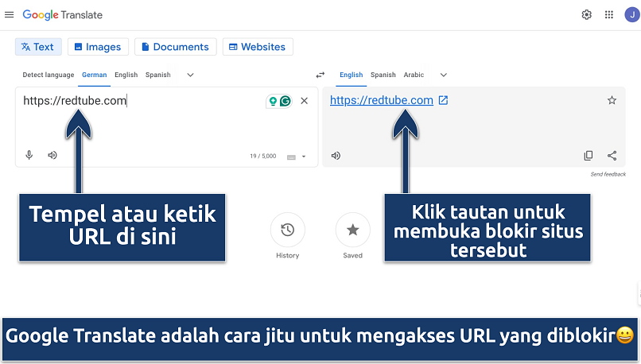Expand the source language list
Viewport: 641px width, 364px height.
click(190, 75)
